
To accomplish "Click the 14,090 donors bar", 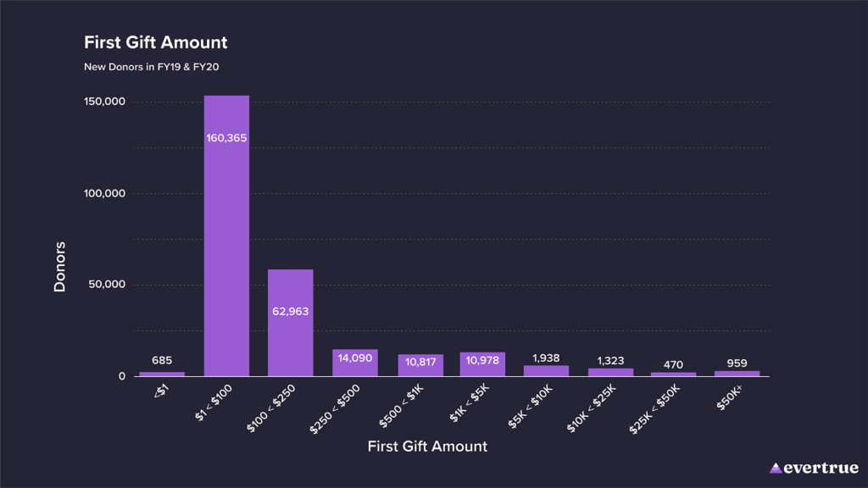I will click(x=355, y=363).
